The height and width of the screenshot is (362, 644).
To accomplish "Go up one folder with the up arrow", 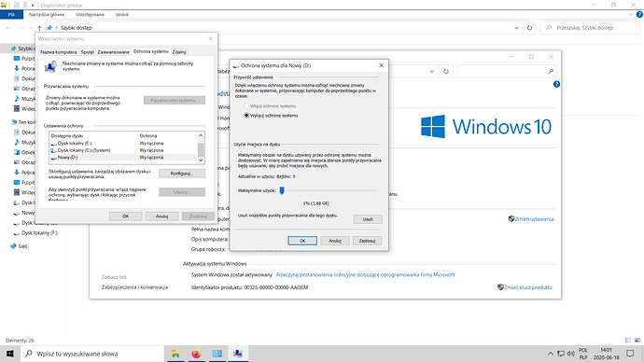I will [x=39, y=28].
